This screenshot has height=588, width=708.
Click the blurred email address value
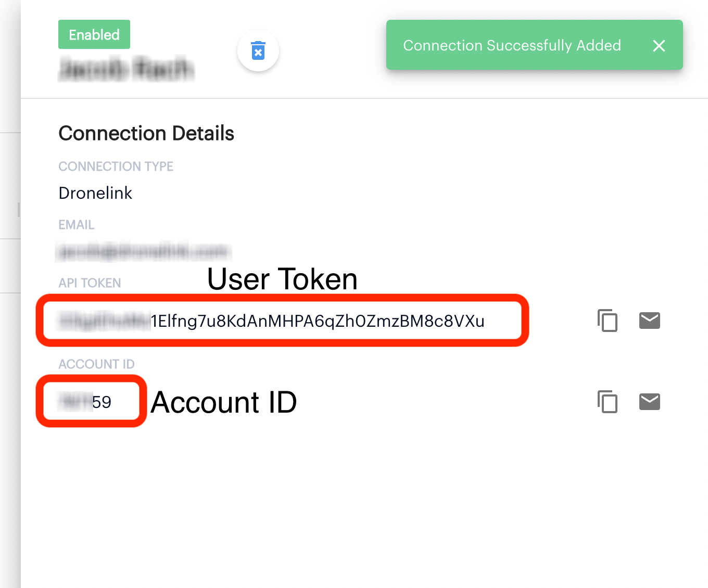coord(143,252)
